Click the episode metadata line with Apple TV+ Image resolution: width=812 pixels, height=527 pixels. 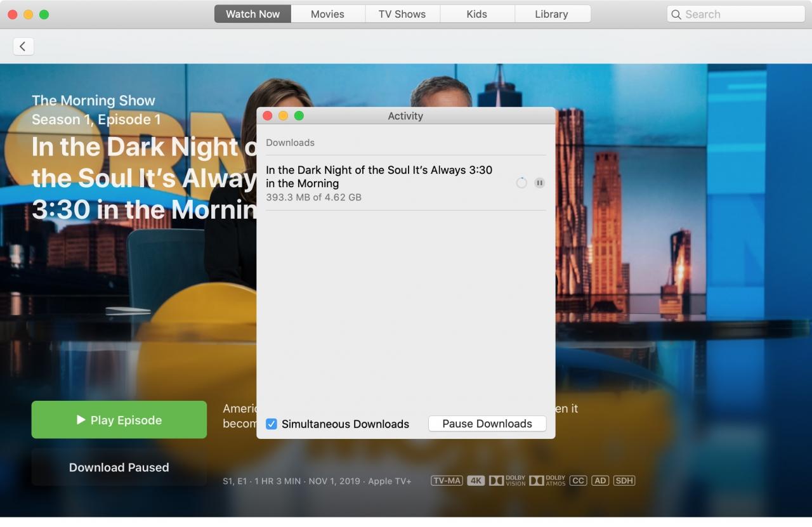click(x=317, y=481)
